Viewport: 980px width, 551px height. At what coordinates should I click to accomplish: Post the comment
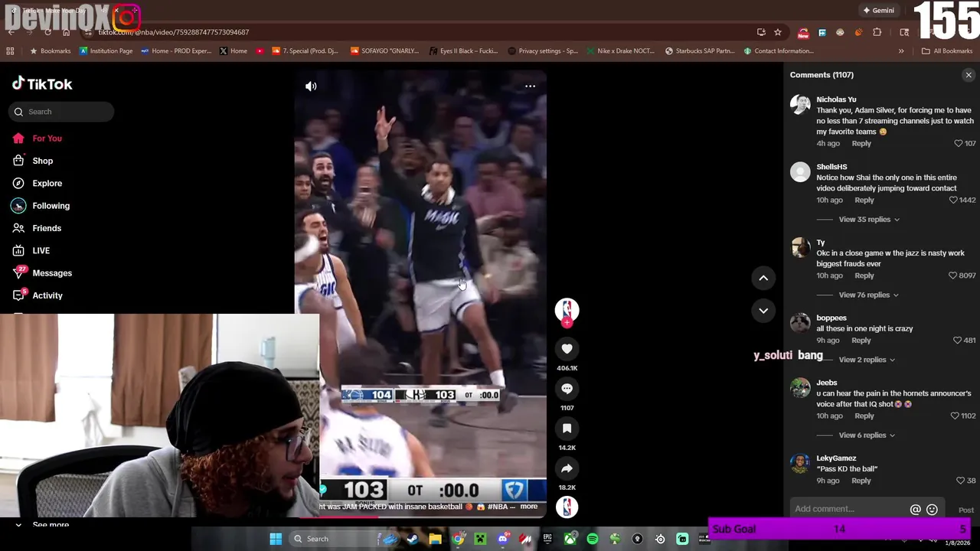966,510
